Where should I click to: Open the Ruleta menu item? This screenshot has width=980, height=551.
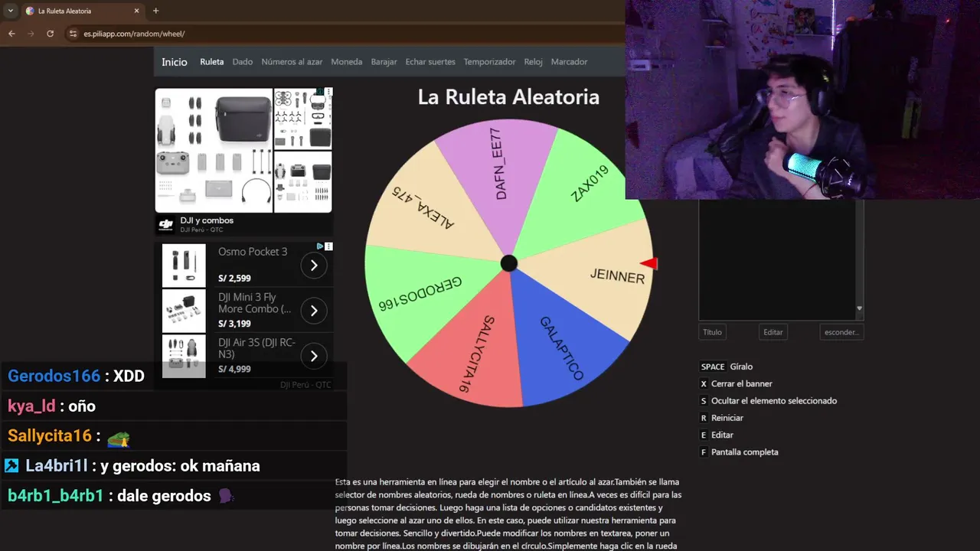(212, 62)
